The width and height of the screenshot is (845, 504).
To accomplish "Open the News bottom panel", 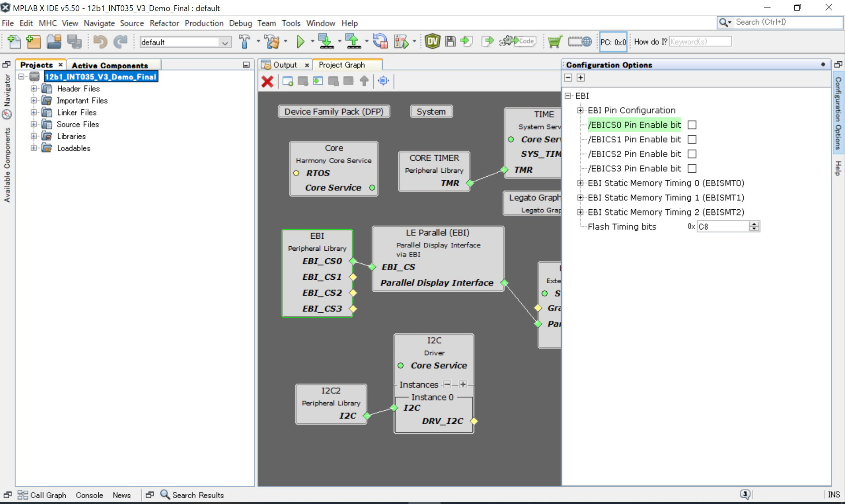I will coord(122,495).
